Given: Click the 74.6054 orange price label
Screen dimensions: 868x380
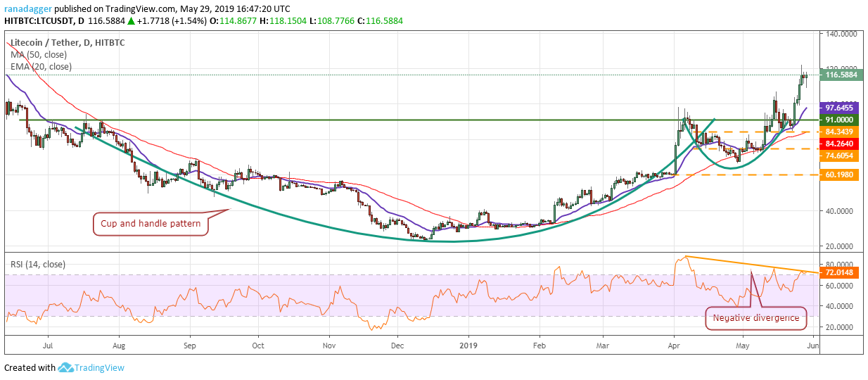Looking at the screenshot, I should click(x=839, y=156).
